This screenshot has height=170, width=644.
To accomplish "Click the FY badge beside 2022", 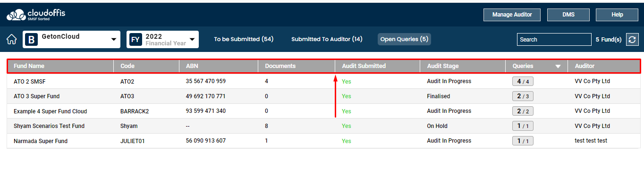I will click(136, 40).
